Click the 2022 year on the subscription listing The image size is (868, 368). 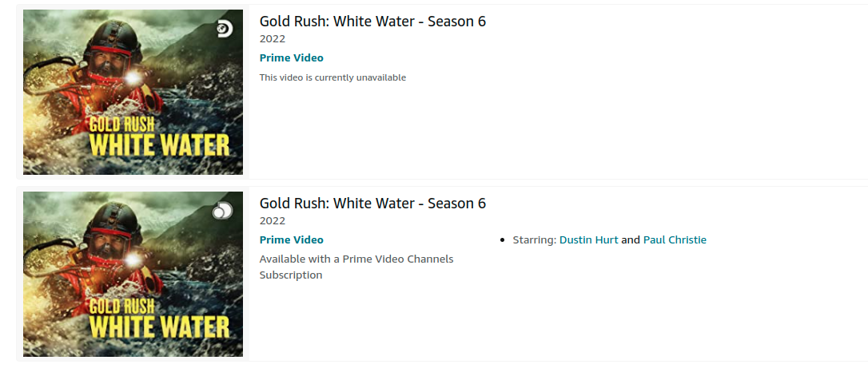tap(273, 221)
